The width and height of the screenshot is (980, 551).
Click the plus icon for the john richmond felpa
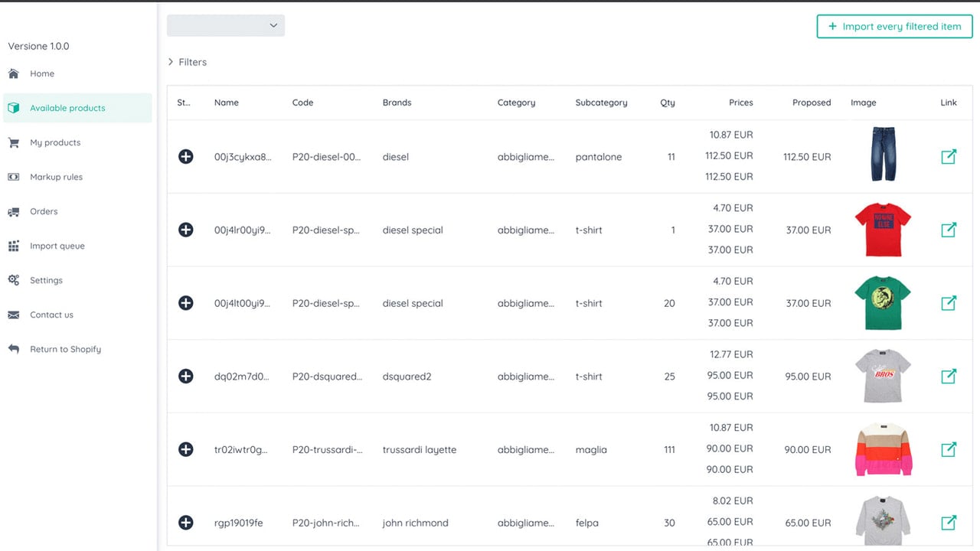coord(185,523)
